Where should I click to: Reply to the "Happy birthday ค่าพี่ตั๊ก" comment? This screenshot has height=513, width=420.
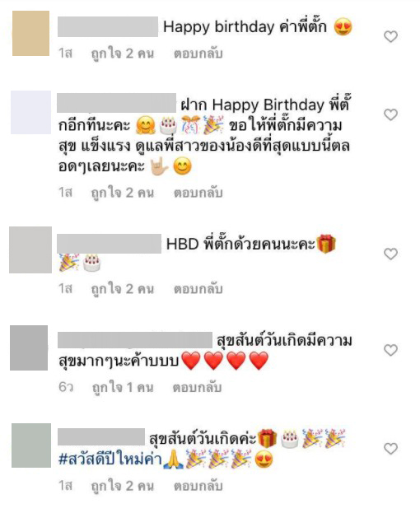198,54
